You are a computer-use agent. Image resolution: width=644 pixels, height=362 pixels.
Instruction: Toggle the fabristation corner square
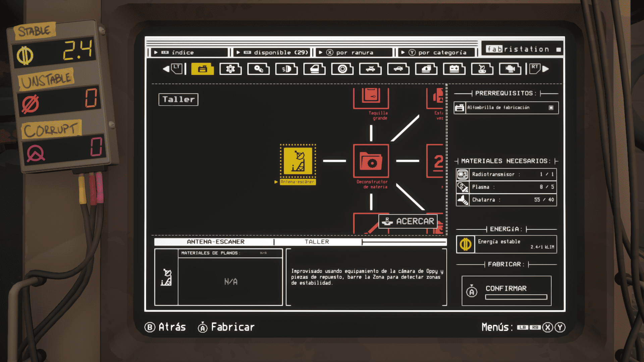point(558,50)
